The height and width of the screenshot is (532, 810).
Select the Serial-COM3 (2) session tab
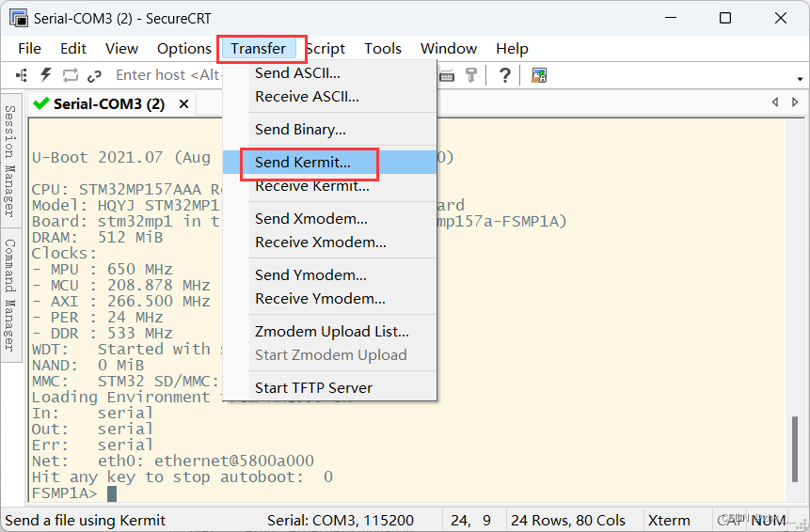[109, 104]
